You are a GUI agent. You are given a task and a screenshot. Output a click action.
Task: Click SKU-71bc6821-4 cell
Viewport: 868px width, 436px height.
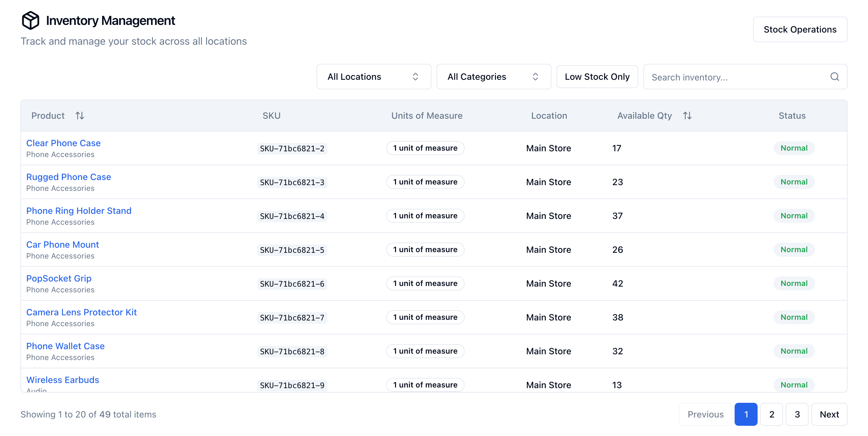coord(292,216)
